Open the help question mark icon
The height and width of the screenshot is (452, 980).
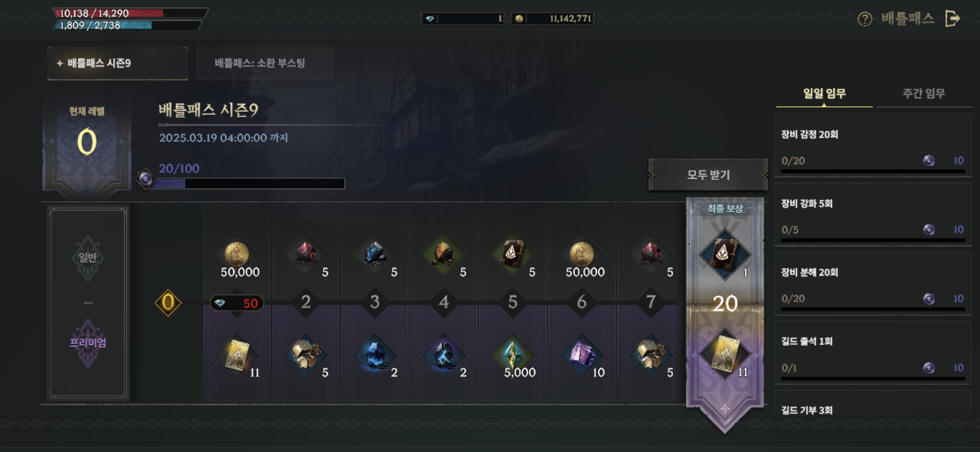(864, 19)
